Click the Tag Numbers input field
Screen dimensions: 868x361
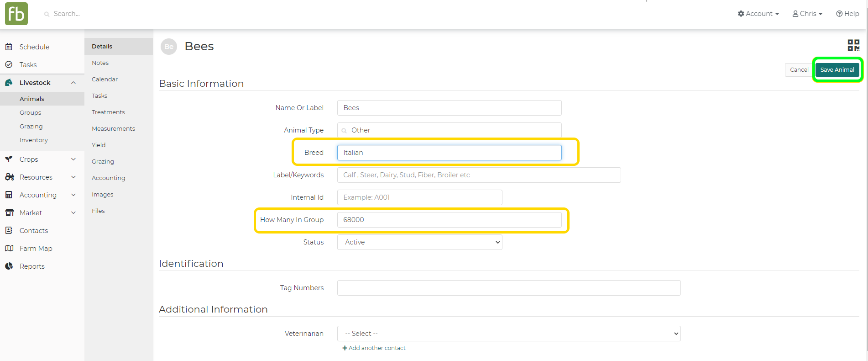[x=508, y=288]
